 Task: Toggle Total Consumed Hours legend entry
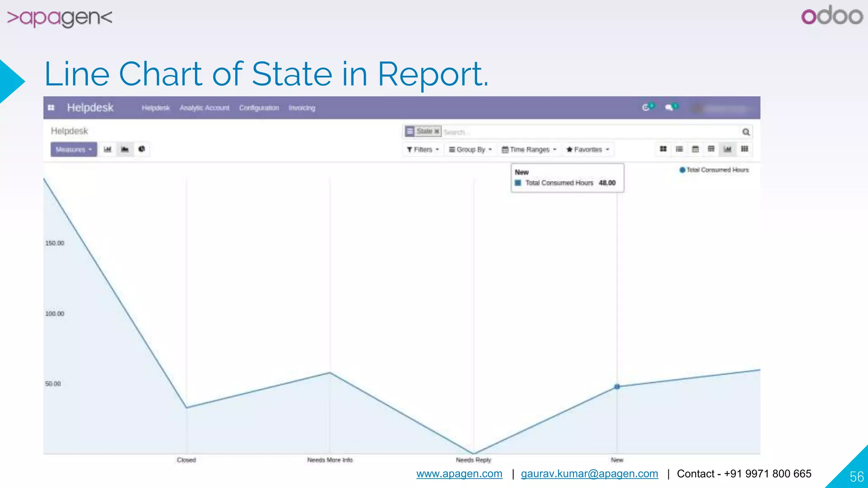(714, 170)
